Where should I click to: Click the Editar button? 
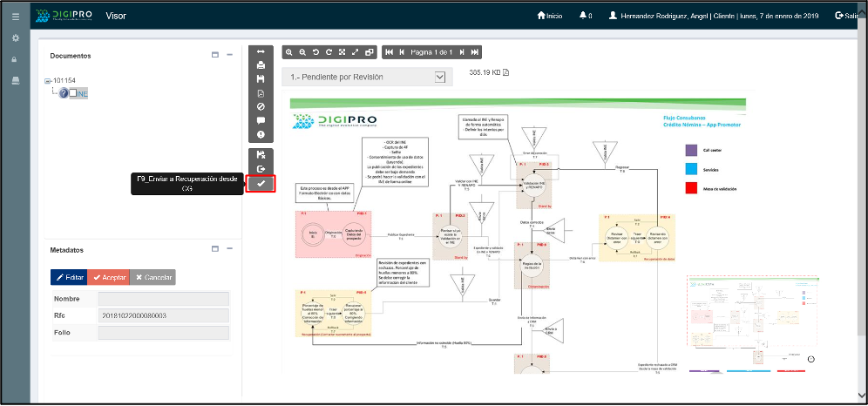(69, 277)
